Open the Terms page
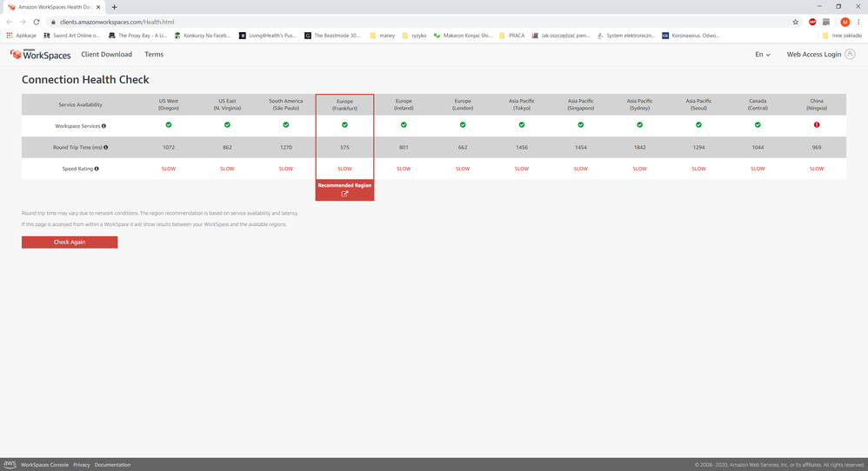Viewport: 868px width, 471px height. point(154,54)
